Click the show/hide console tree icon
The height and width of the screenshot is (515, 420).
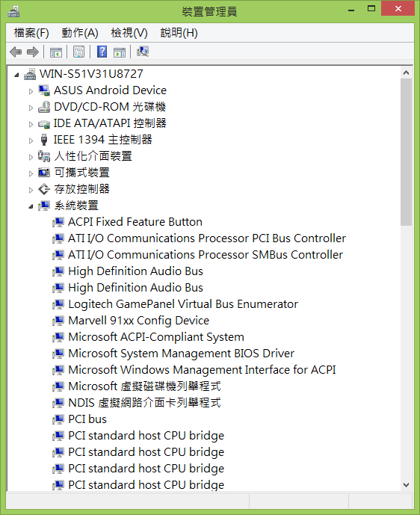pyautogui.click(x=55, y=52)
